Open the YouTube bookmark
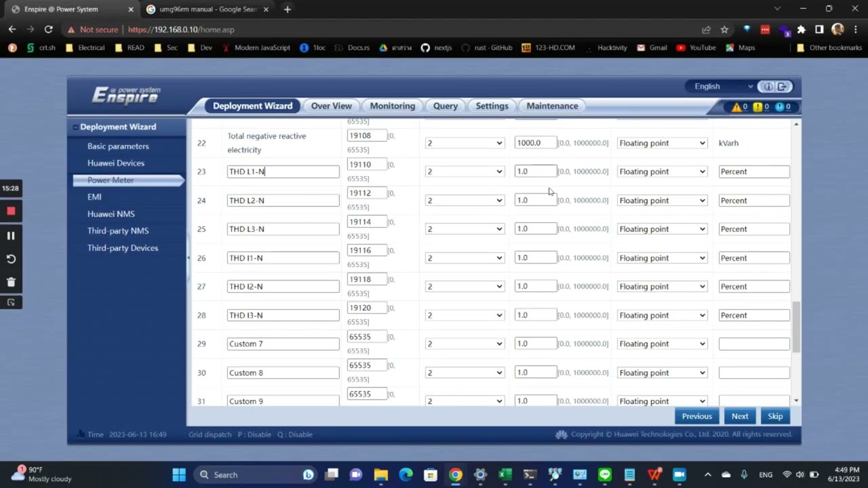Screen dimensions: 868x488 (x=696, y=48)
